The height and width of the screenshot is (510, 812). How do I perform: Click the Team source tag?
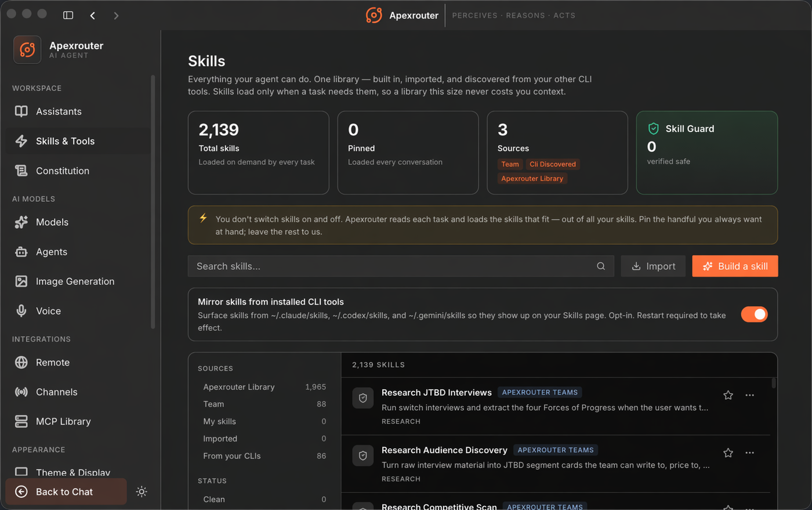point(510,164)
